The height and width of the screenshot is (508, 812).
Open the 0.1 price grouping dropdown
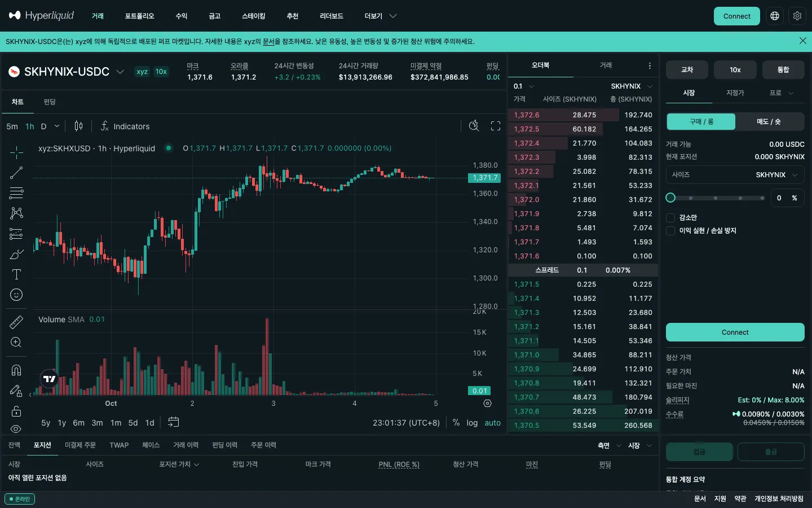click(524, 86)
